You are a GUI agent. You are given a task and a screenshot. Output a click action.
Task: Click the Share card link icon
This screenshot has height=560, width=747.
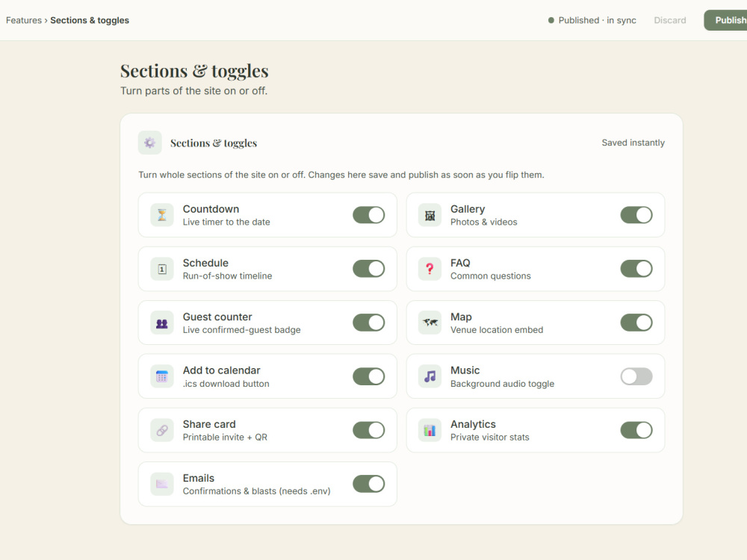(162, 431)
